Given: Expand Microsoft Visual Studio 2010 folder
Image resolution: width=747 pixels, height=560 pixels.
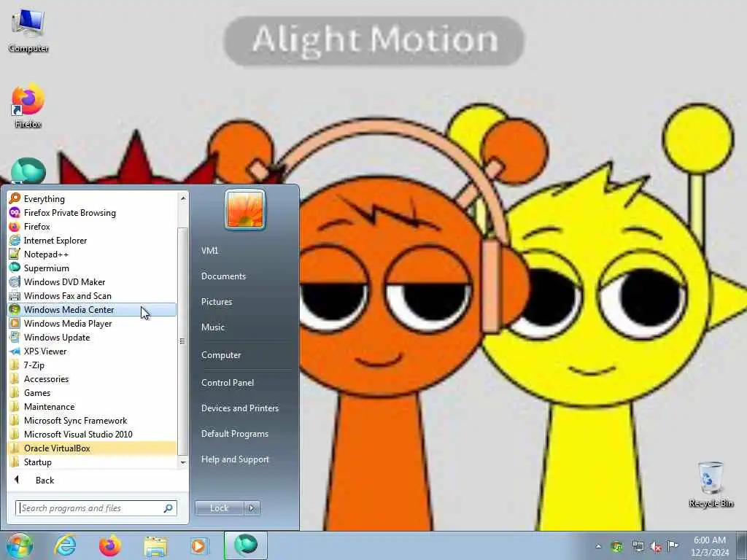Looking at the screenshot, I should coord(92,434).
